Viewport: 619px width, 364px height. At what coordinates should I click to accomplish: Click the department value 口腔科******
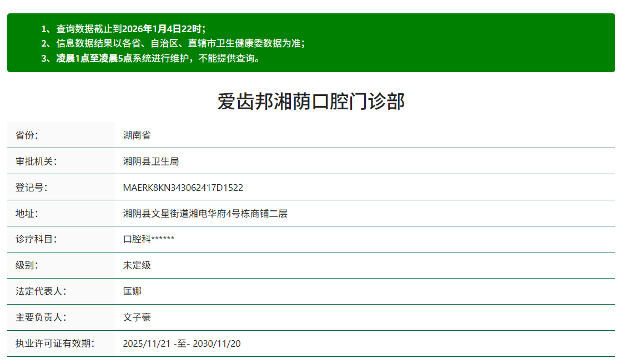(149, 239)
